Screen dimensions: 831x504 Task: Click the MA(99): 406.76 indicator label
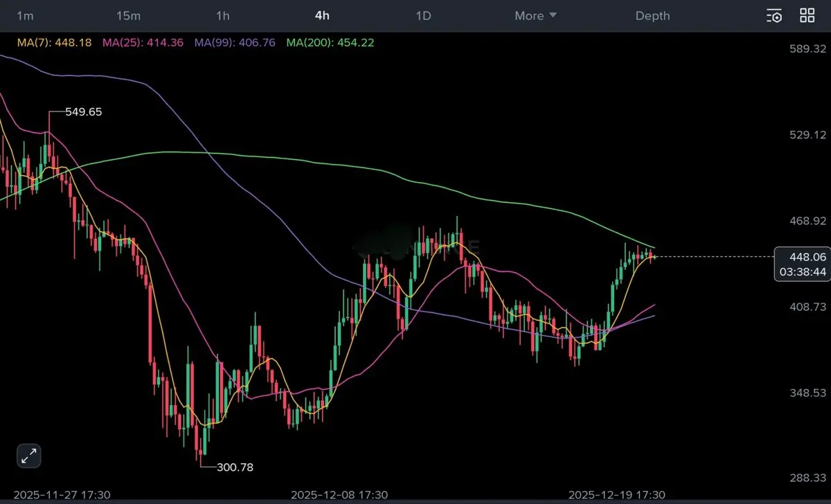(x=235, y=43)
